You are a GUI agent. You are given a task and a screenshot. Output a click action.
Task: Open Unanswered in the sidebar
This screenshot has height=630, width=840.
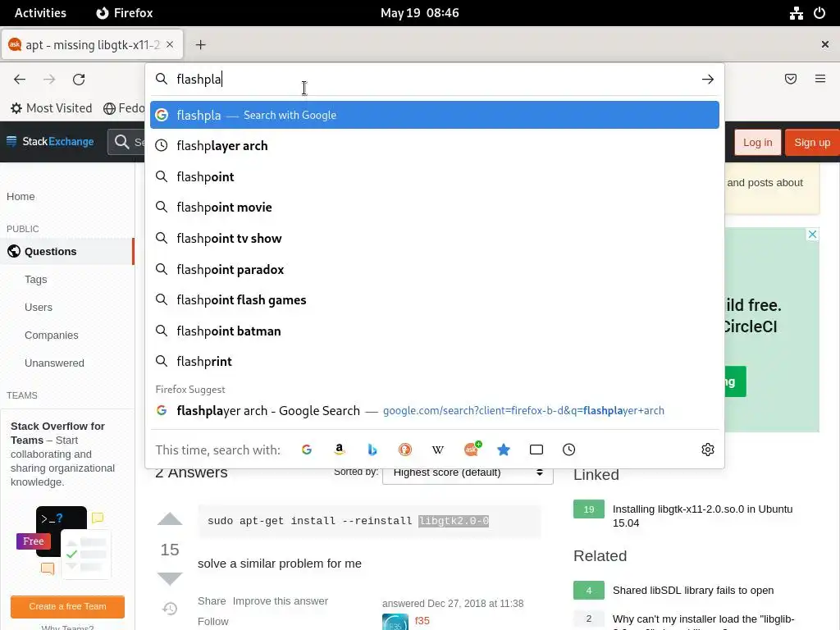click(x=54, y=363)
